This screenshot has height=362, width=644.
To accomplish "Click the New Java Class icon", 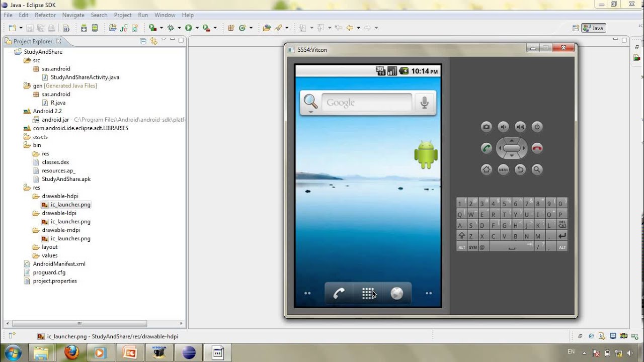I will [x=242, y=28].
